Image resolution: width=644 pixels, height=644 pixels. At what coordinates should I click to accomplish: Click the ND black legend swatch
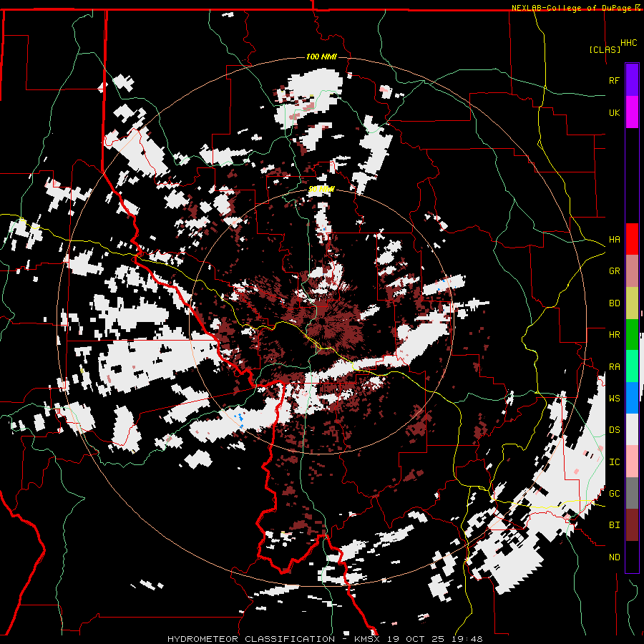[x=632, y=557]
